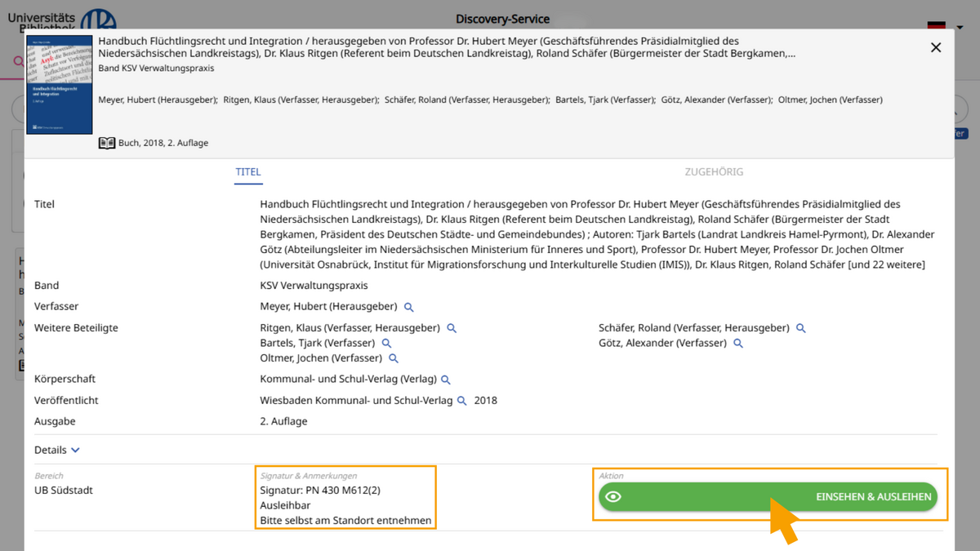Click magnifier icon next to Götz, Alexander
This screenshot has height=551, width=980.
click(738, 344)
